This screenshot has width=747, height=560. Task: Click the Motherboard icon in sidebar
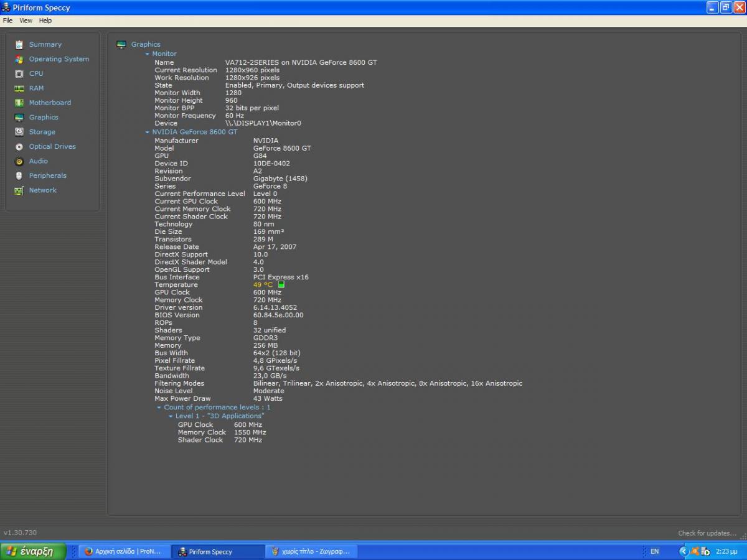point(19,103)
